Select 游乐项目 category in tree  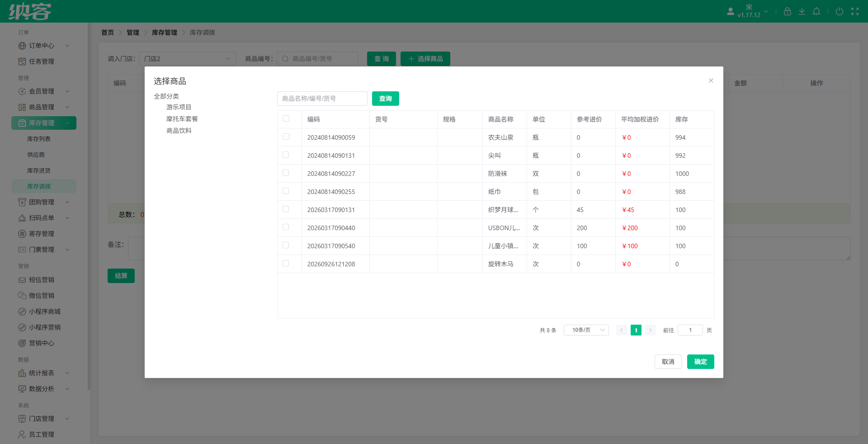(179, 107)
